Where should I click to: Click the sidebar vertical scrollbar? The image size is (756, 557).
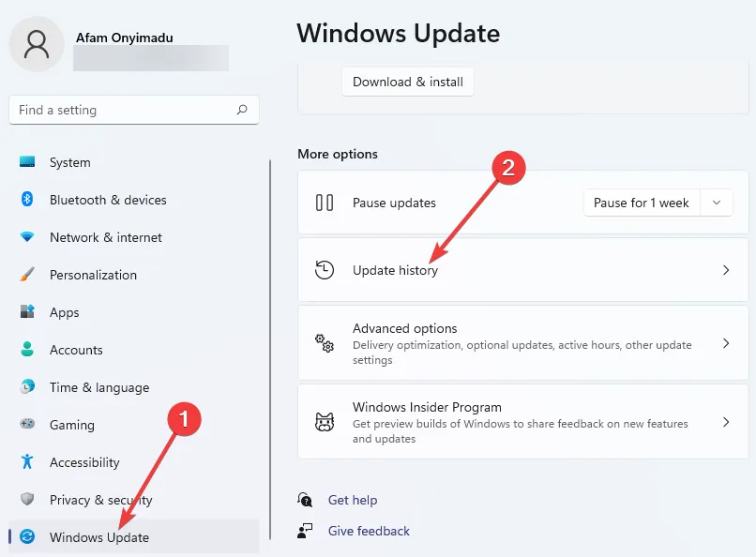[x=270, y=350]
